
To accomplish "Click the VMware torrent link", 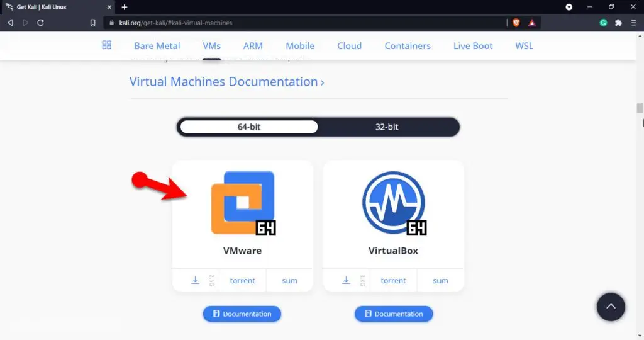I will click(242, 281).
